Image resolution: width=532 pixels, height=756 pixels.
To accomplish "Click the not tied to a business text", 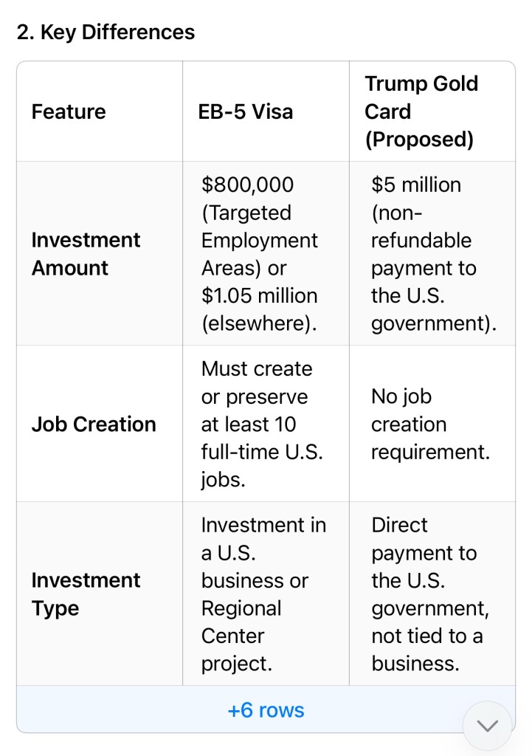I will pos(426,650).
